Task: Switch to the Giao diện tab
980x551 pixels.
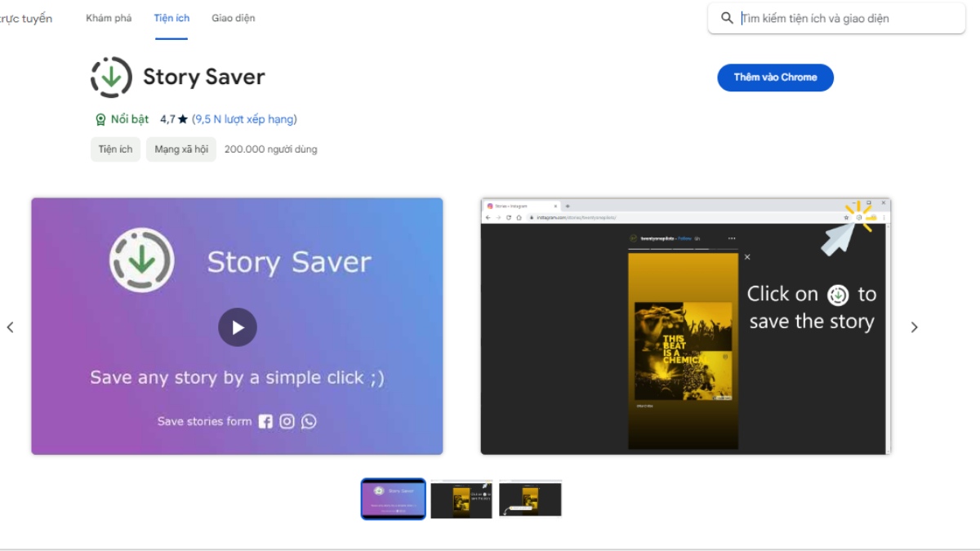Action: coord(234,16)
